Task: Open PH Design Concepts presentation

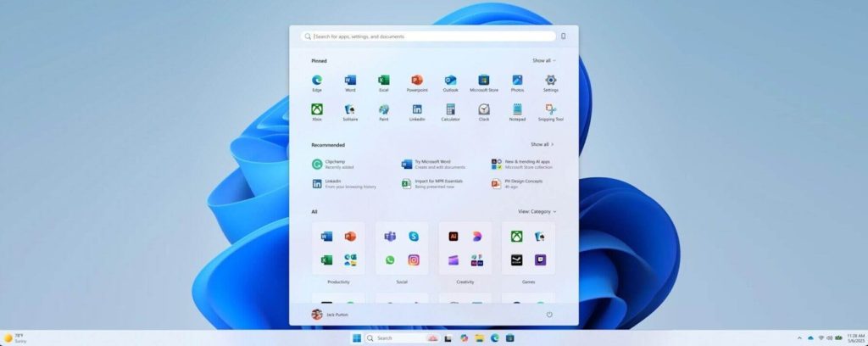Action: click(517, 184)
